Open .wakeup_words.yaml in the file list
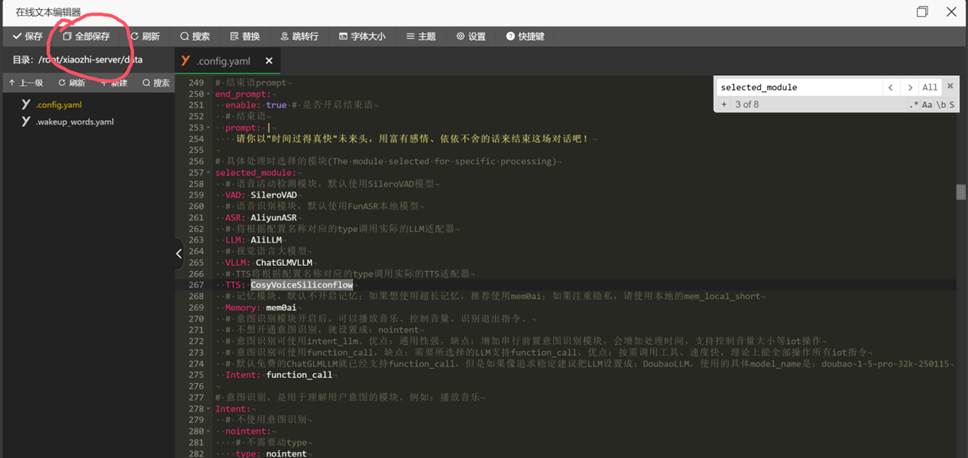This screenshot has width=968, height=458. [x=68, y=121]
